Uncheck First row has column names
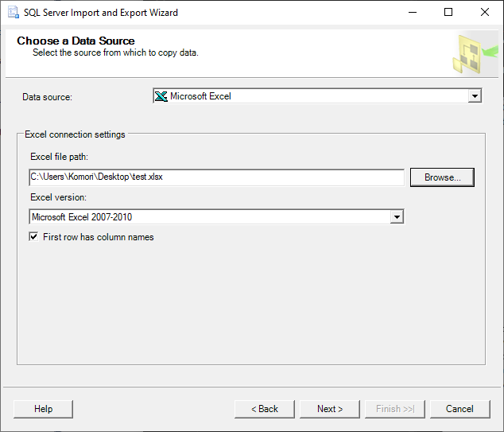The width and height of the screenshot is (504, 432). [34, 237]
